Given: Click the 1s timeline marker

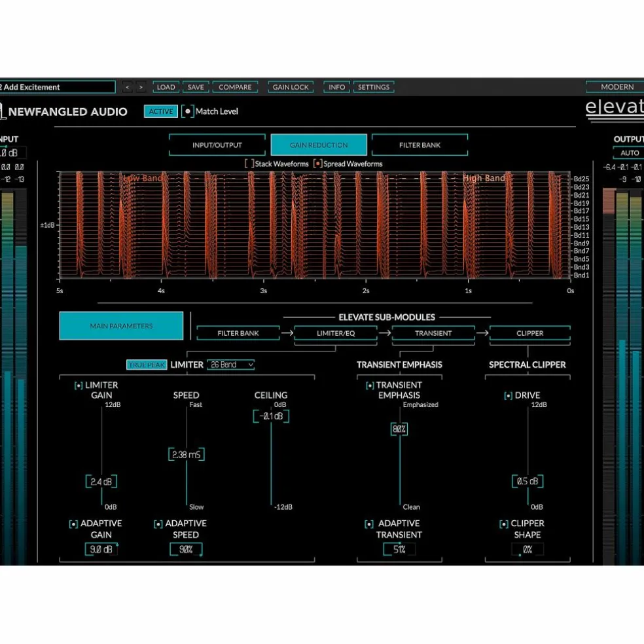Looking at the screenshot, I should click(468, 291).
